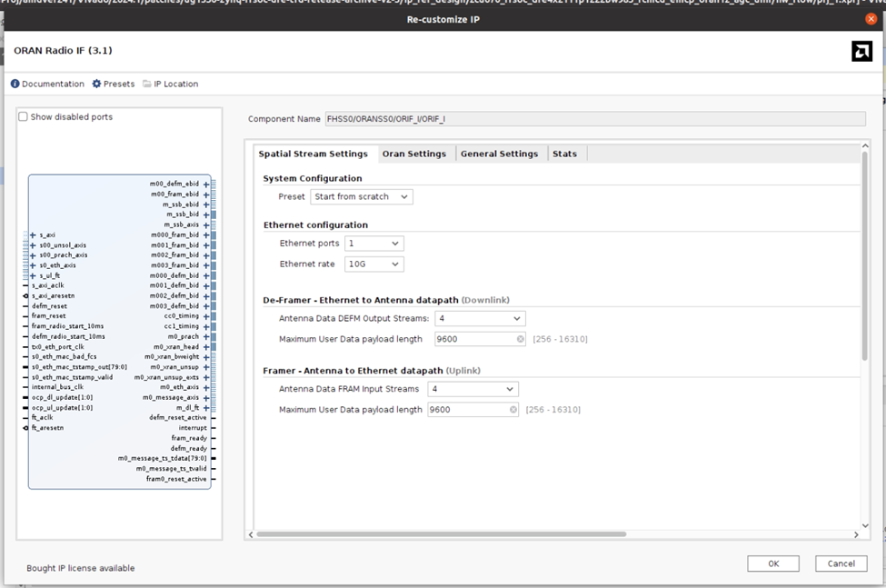Click the Component Name field
Viewport: 886px width, 588px height.
(x=595, y=119)
